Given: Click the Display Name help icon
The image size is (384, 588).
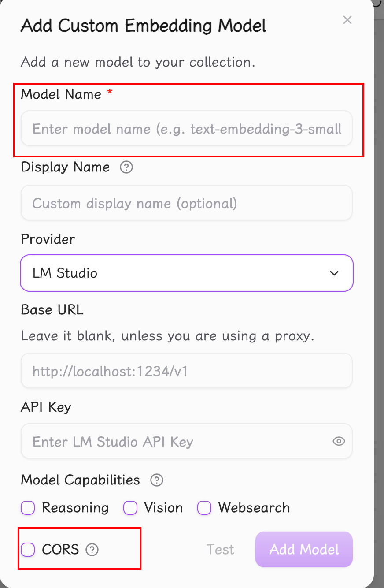Looking at the screenshot, I should (126, 167).
